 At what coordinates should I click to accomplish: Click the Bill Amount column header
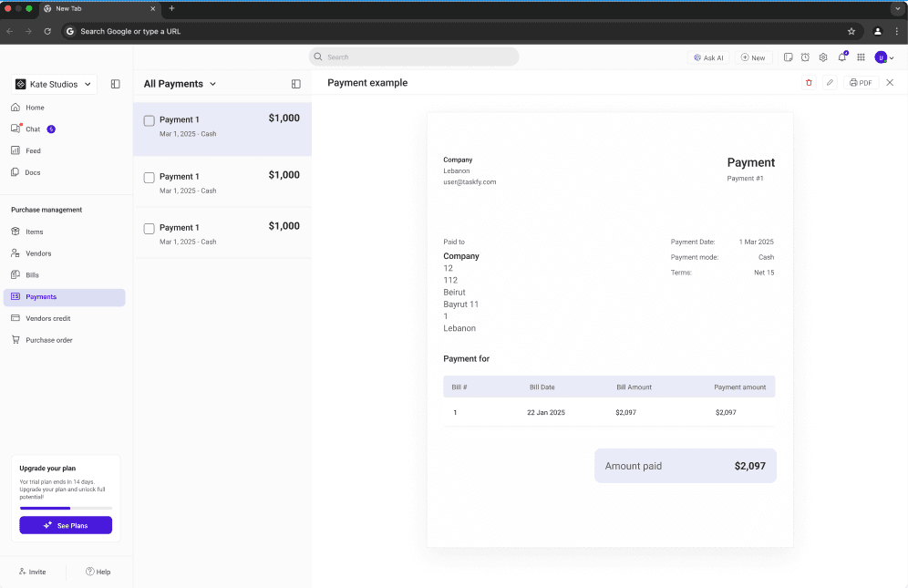coord(634,387)
